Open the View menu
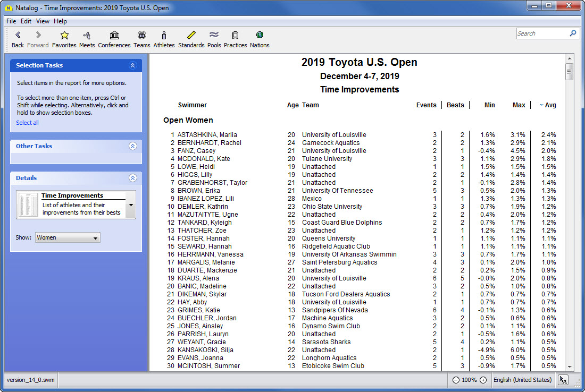Screen dimensions: 585x392 pyautogui.click(x=43, y=21)
